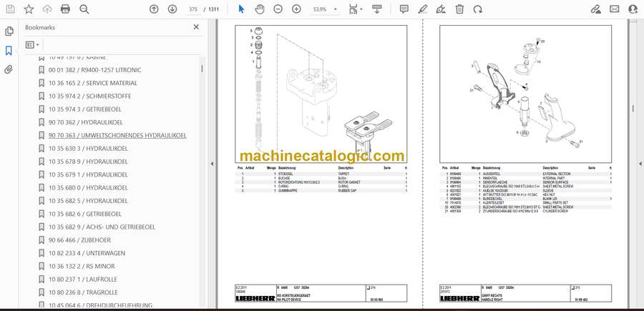Click the scrolling mode keyboard icon
The height and width of the screenshot is (311, 644).
pos(376,9)
